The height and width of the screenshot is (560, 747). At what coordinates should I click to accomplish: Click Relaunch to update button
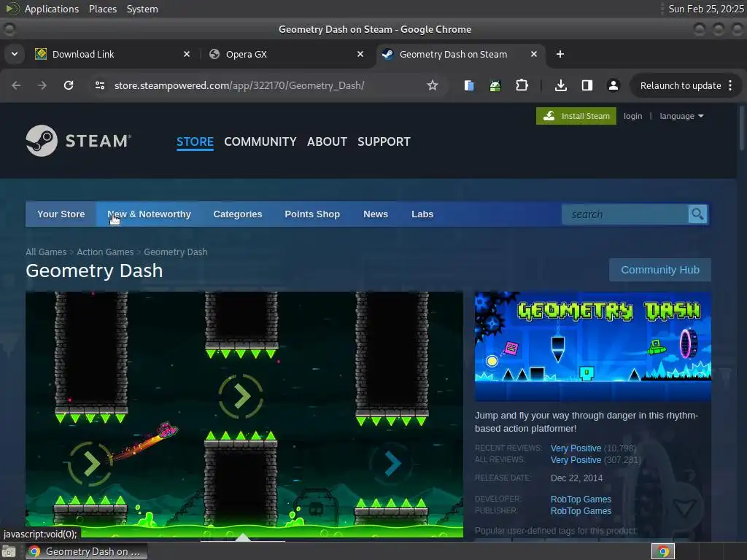681,86
